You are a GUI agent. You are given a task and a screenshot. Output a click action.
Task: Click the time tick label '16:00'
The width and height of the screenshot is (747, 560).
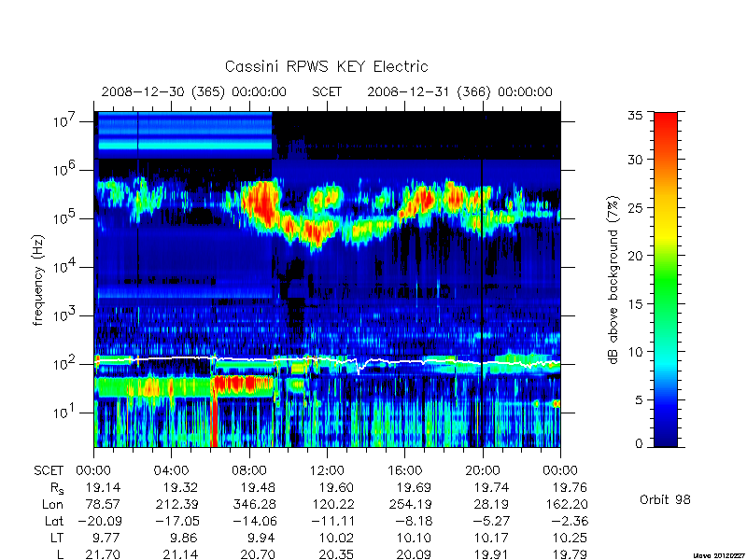405,471
